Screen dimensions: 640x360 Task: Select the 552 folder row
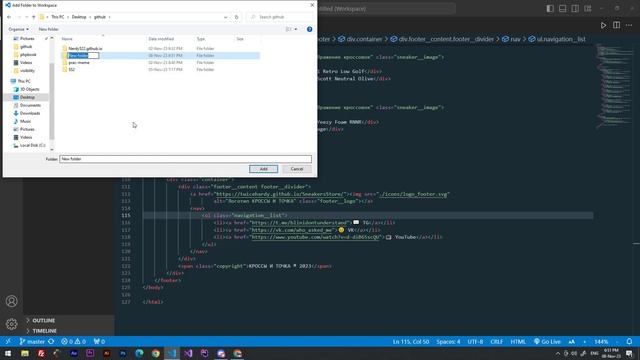160,70
